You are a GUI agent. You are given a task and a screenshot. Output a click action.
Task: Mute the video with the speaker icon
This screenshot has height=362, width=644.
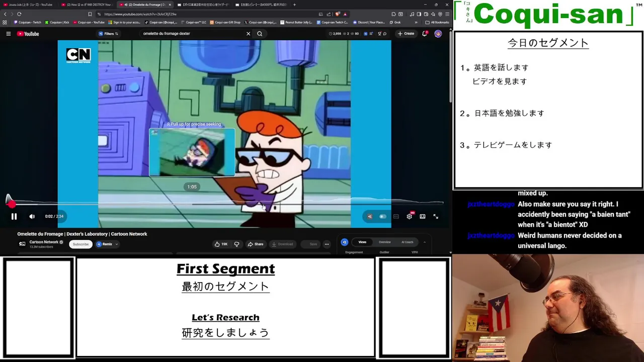32,216
